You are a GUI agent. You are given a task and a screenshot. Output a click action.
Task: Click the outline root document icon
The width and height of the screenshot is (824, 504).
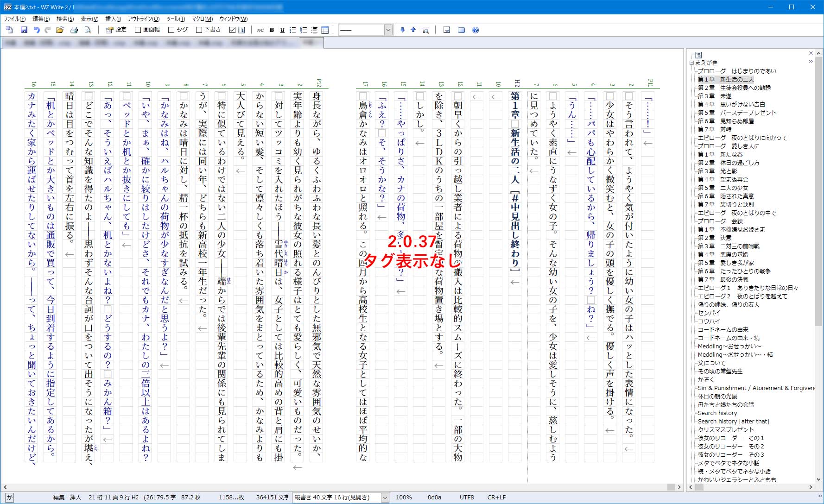(699, 55)
